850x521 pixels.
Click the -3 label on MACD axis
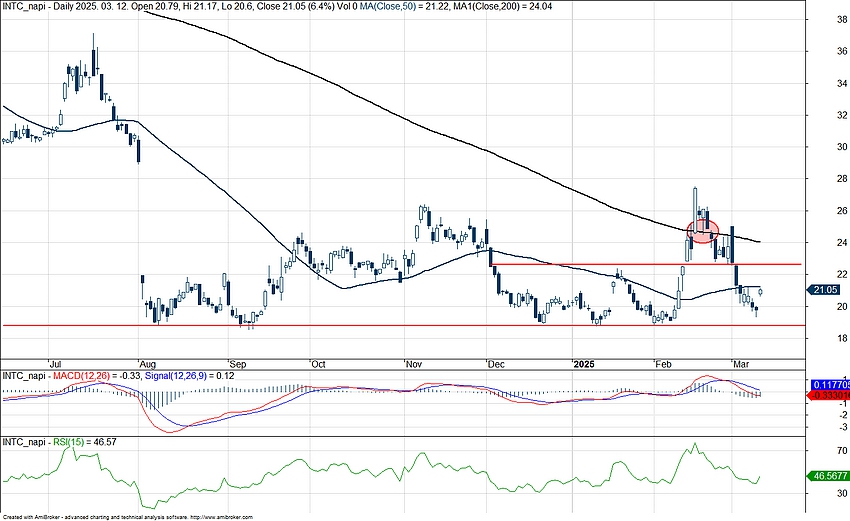[842, 428]
